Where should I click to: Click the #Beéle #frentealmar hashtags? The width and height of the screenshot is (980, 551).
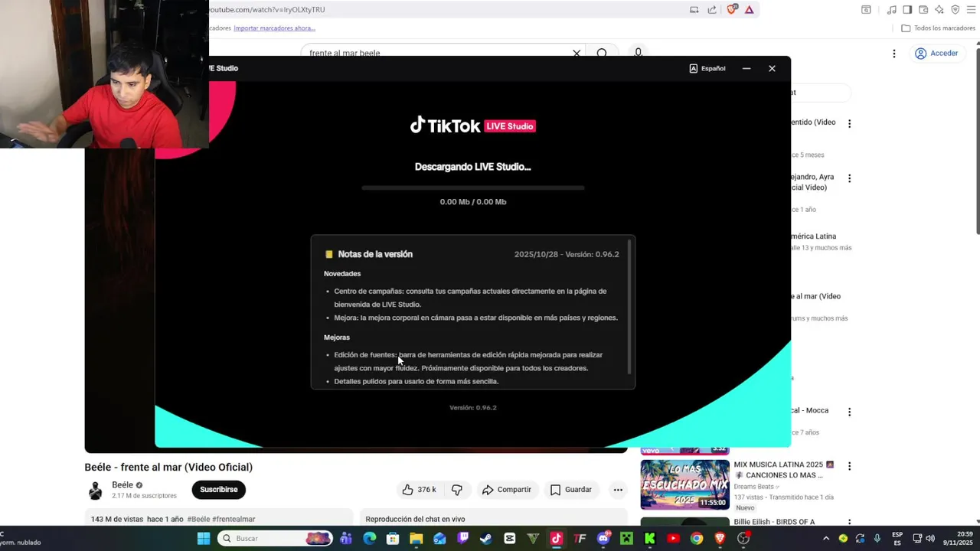(221, 519)
